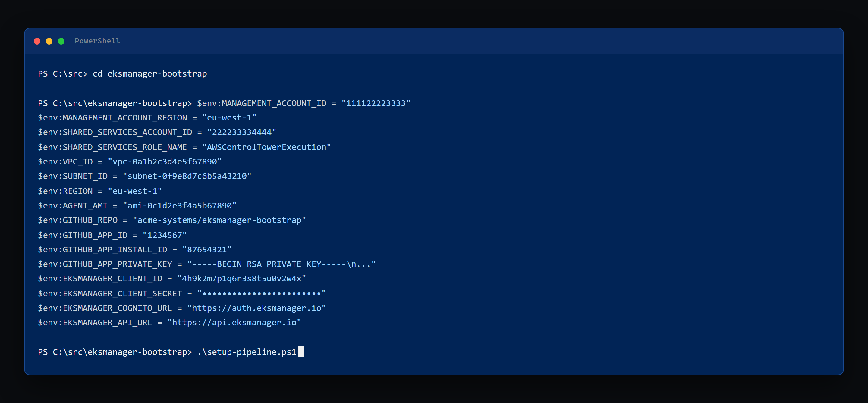Click the cd eksmanager-bootstrap command
The width and height of the screenshot is (868, 403).
[150, 74]
